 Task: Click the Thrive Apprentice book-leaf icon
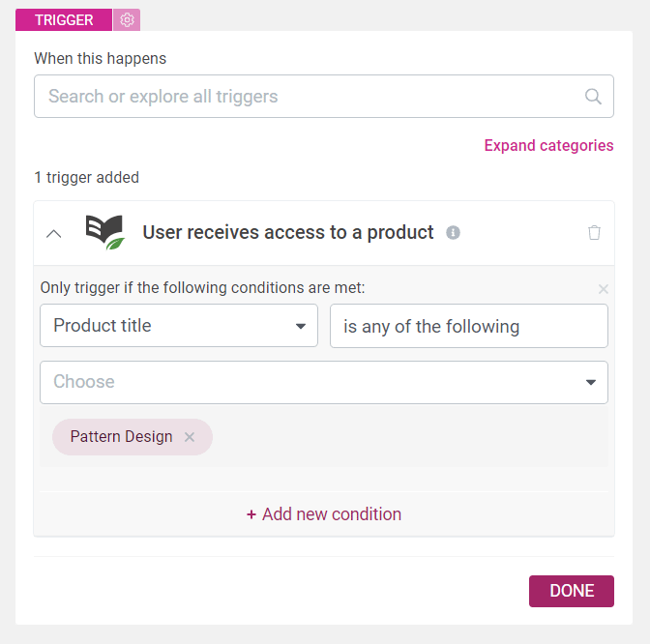pyautogui.click(x=105, y=232)
